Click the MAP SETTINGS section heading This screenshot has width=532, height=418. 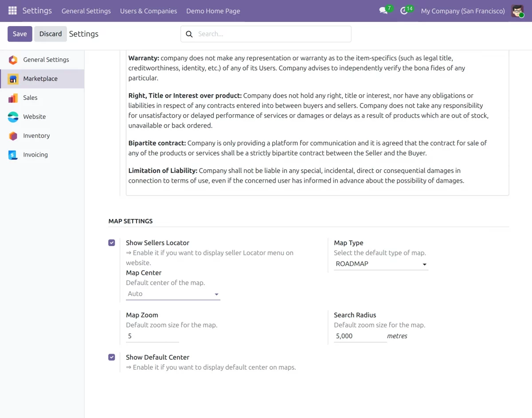pos(131,221)
